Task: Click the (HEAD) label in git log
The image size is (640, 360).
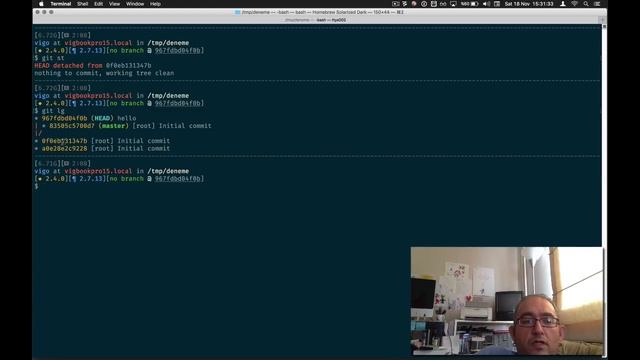Action: pos(102,118)
